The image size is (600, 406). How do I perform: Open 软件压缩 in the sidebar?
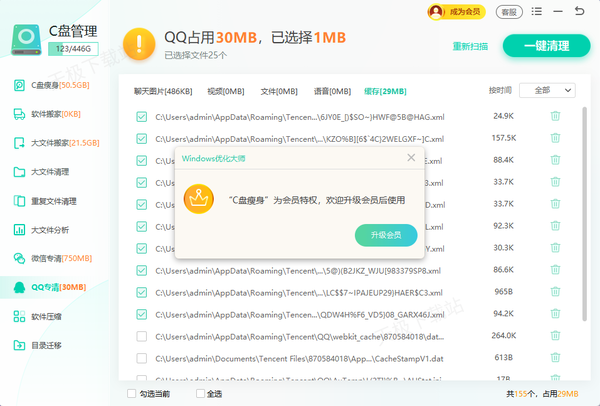(x=52, y=316)
